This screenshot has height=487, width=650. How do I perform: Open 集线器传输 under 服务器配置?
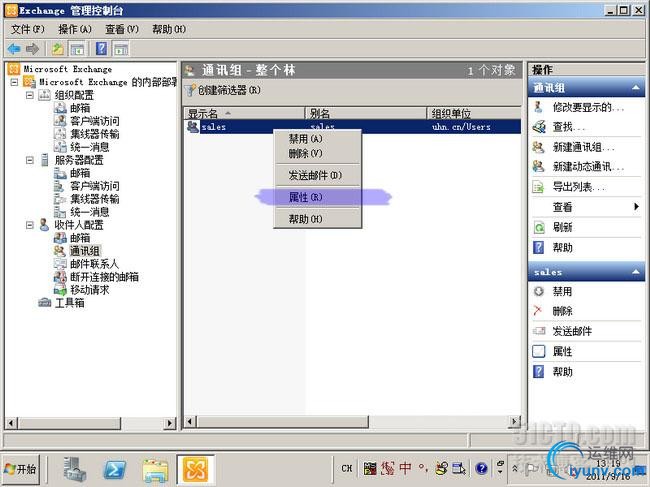click(95, 199)
